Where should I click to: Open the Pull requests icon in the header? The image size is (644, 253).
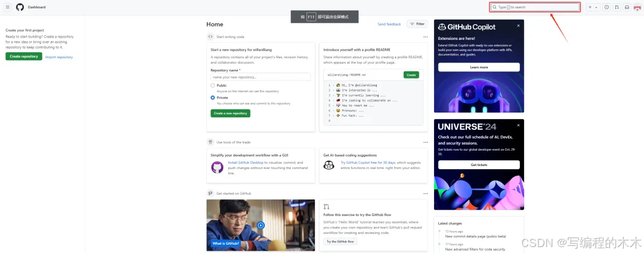click(x=617, y=7)
